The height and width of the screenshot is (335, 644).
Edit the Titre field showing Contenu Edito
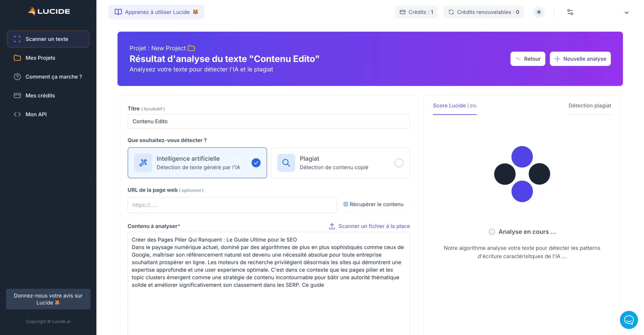[x=268, y=121]
